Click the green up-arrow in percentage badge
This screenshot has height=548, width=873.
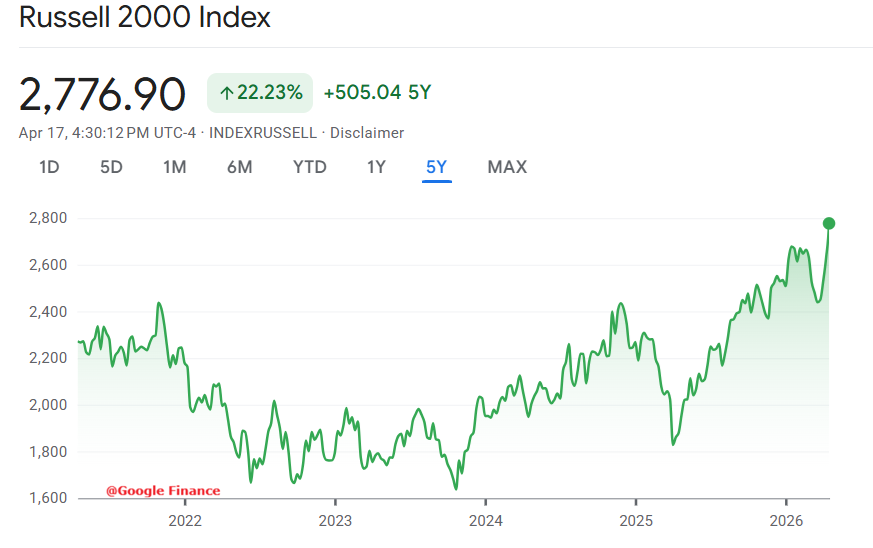(x=226, y=93)
